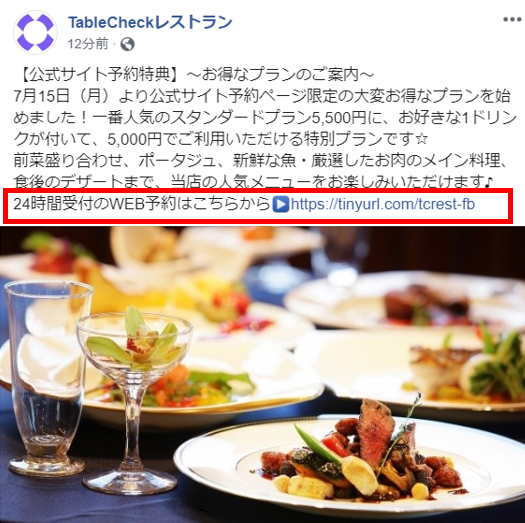Click the blue play arrow emoji icon

[x=281, y=204]
